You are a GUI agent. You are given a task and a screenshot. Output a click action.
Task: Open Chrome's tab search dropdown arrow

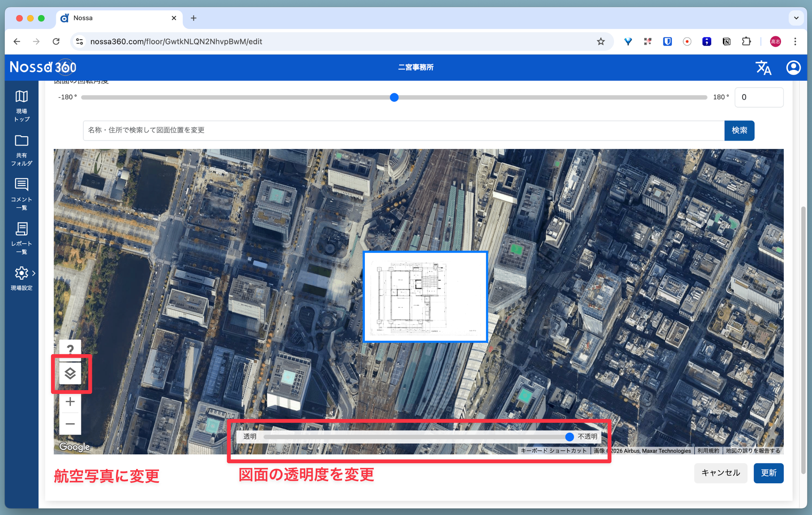click(796, 18)
